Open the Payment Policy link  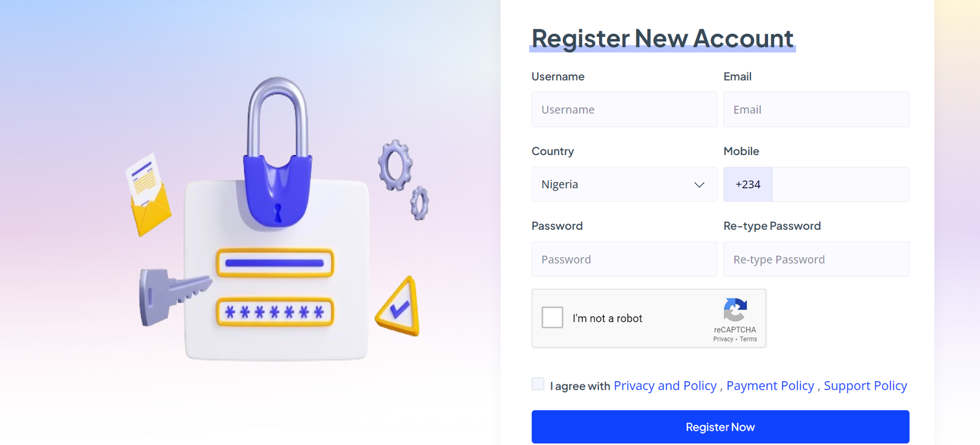(x=770, y=386)
